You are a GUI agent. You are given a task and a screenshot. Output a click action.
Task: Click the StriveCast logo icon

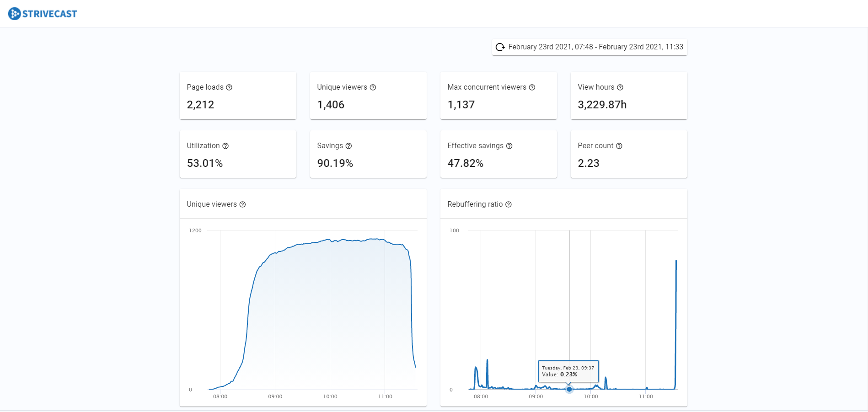point(14,13)
